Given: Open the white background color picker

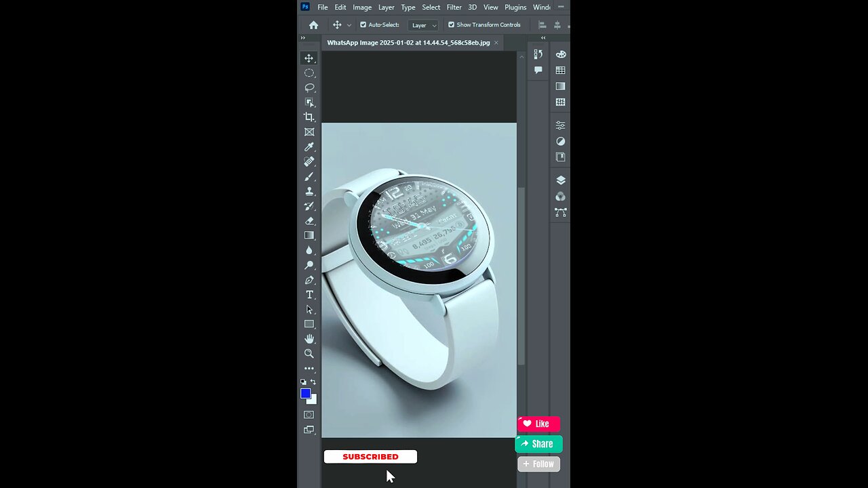Looking at the screenshot, I should click(x=313, y=400).
